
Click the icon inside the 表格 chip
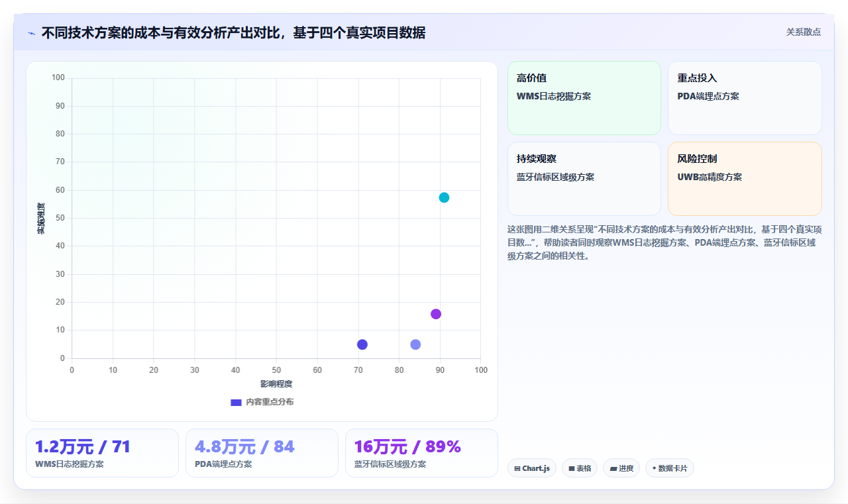pyautogui.click(x=571, y=468)
